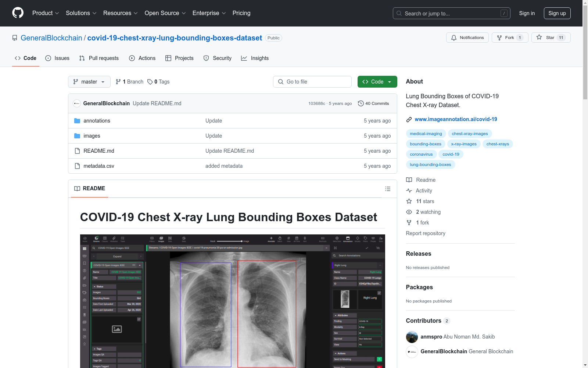Click commit hash 103688c
This screenshot has height=368, width=588.
click(x=317, y=103)
